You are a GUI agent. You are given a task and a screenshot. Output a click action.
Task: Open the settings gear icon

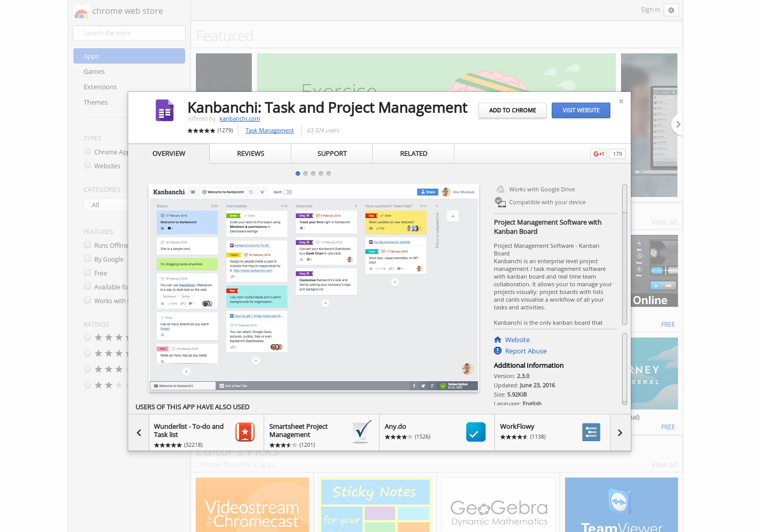coord(671,10)
